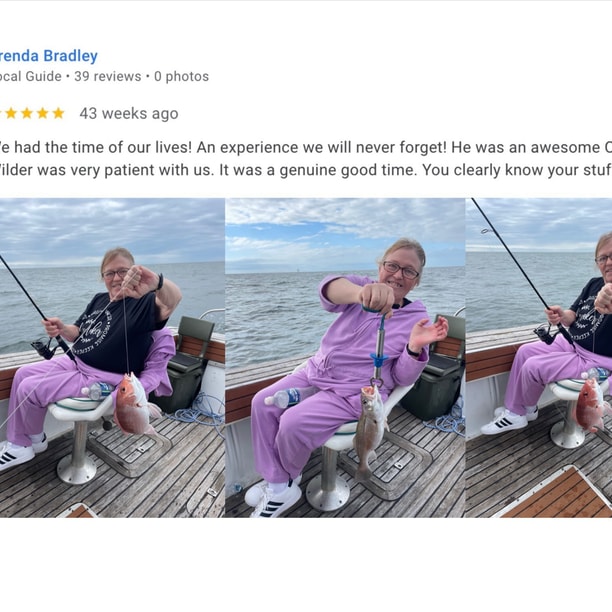Click review line starting 'had the time of our lives'
The height and width of the screenshot is (612, 612).
306,148
